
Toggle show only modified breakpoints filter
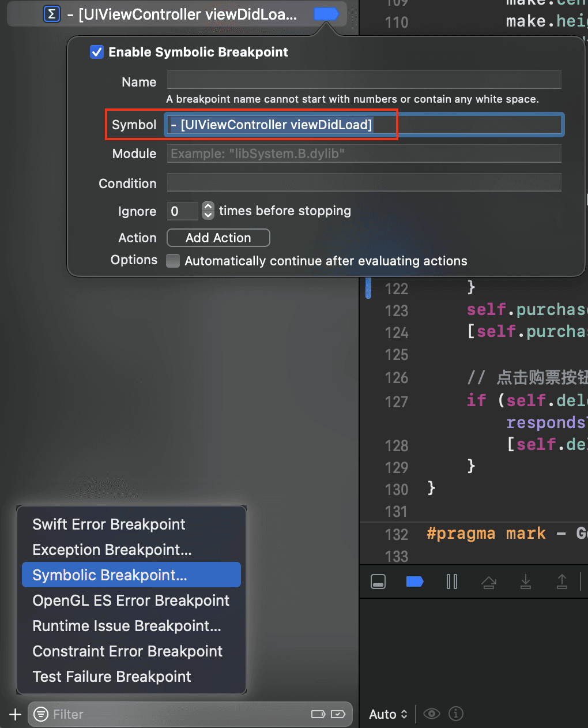(x=338, y=714)
